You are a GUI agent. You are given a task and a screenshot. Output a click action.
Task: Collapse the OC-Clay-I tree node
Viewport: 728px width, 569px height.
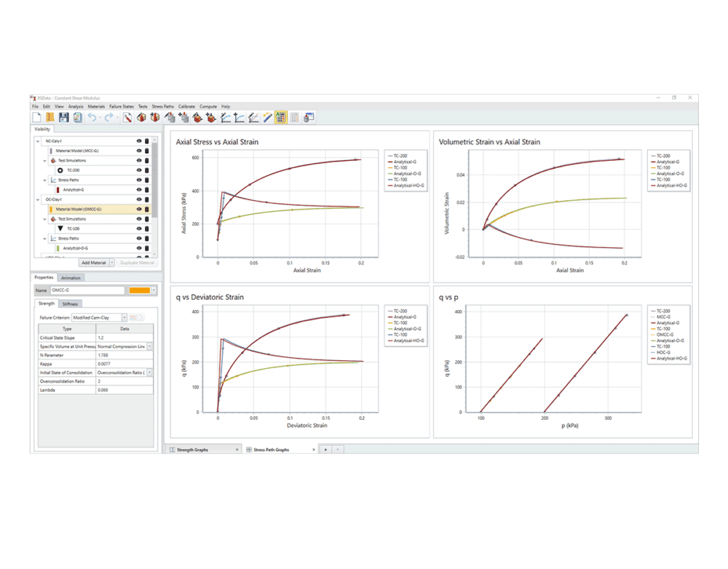(38, 199)
